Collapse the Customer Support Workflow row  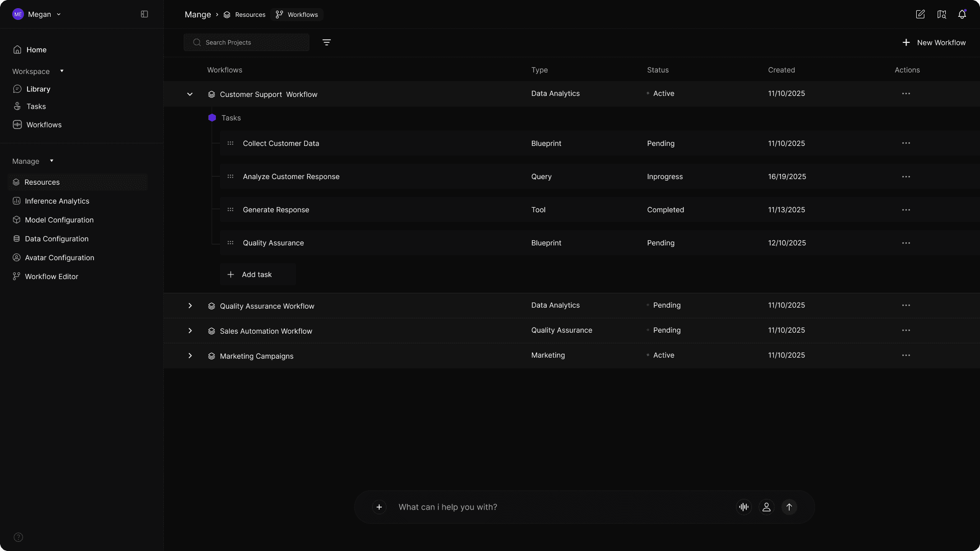(x=190, y=94)
